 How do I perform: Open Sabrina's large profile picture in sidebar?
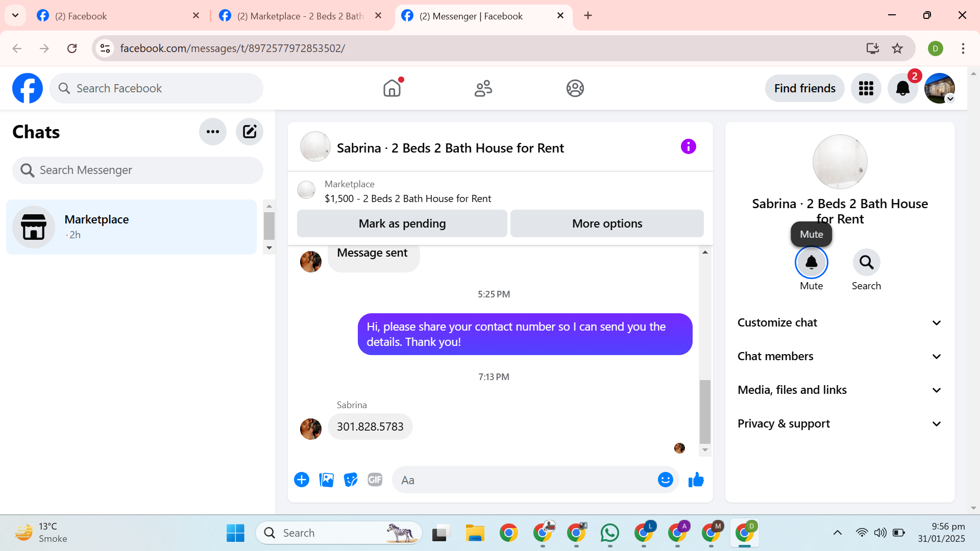coord(840,162)
